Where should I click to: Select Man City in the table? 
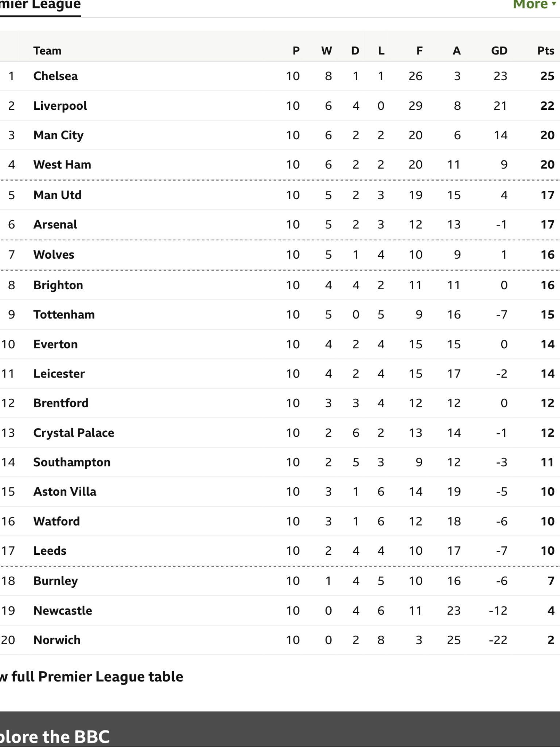point(58,135)
